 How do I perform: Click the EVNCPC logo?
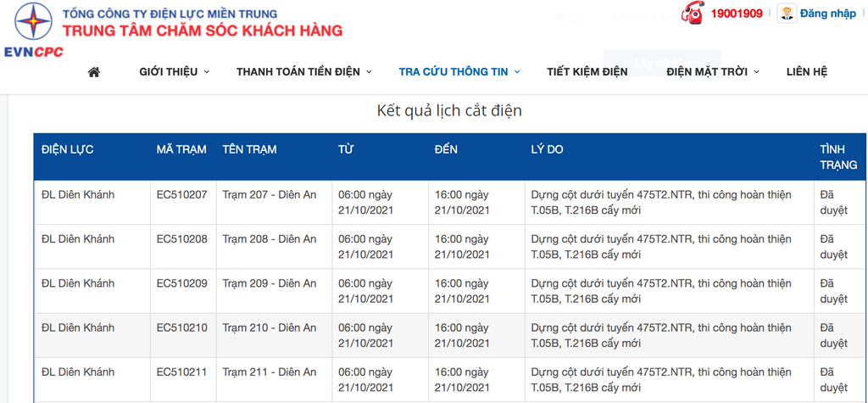(x=33, y=30)
